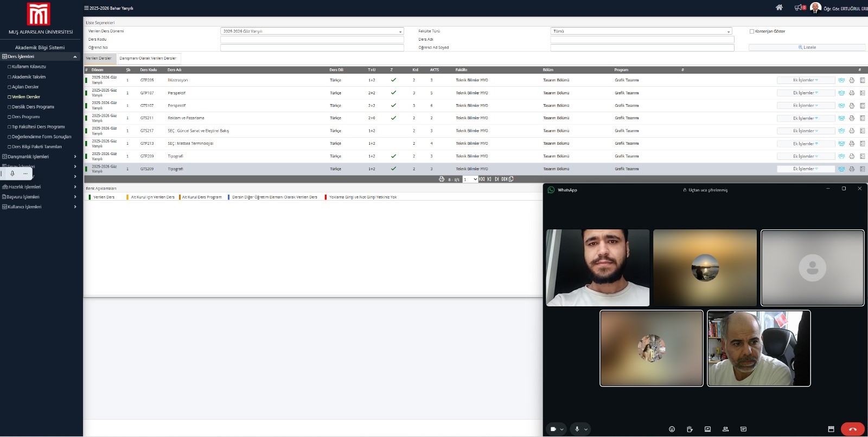The image size is (868, 437).
Task: Switch to Danışmanı Olarak Verilen Dersler tab
Action: coord(148,59)
